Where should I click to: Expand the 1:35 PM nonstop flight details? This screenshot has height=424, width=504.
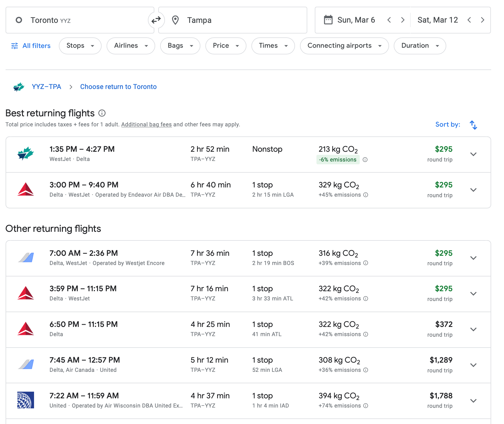click(x=473, y=154)
